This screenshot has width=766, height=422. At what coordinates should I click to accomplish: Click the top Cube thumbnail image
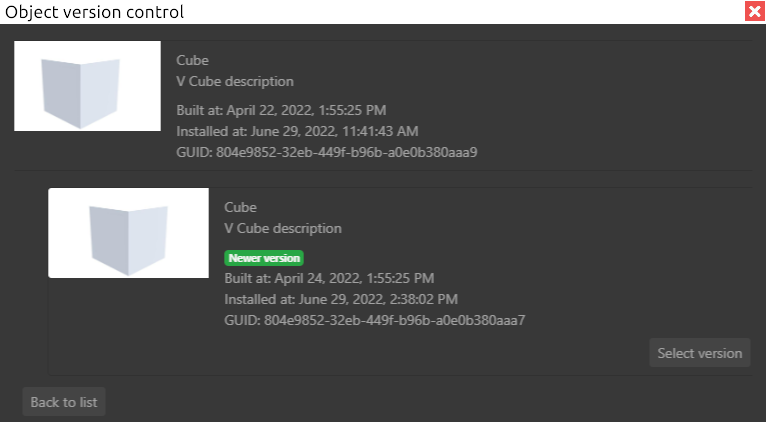point(88,86)
